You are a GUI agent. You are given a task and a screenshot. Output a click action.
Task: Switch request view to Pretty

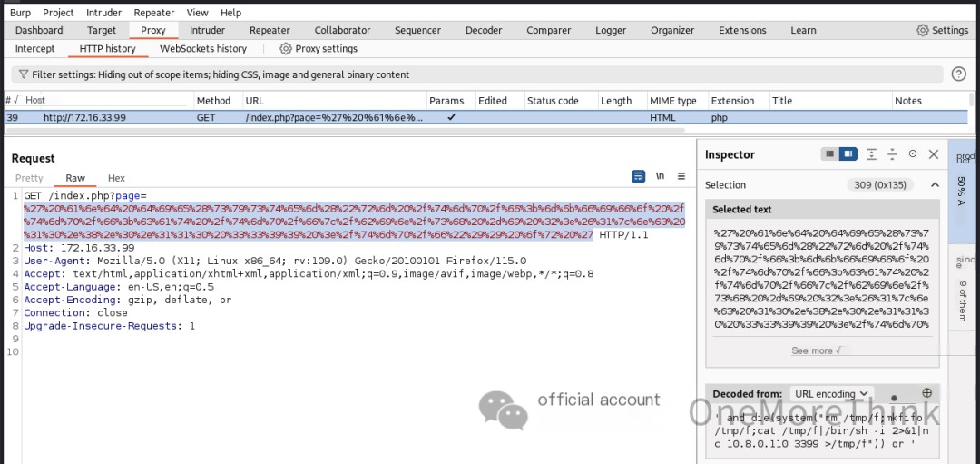(x=29, y=178)
